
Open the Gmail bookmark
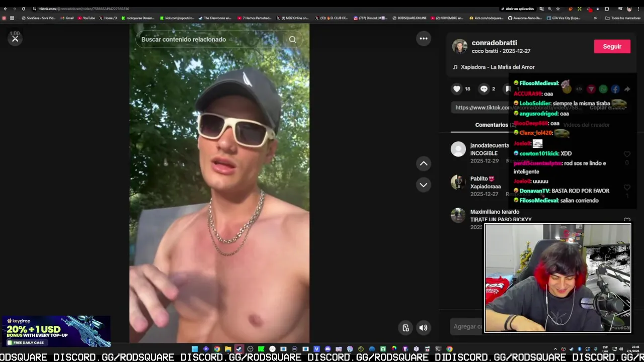point(67,18)
